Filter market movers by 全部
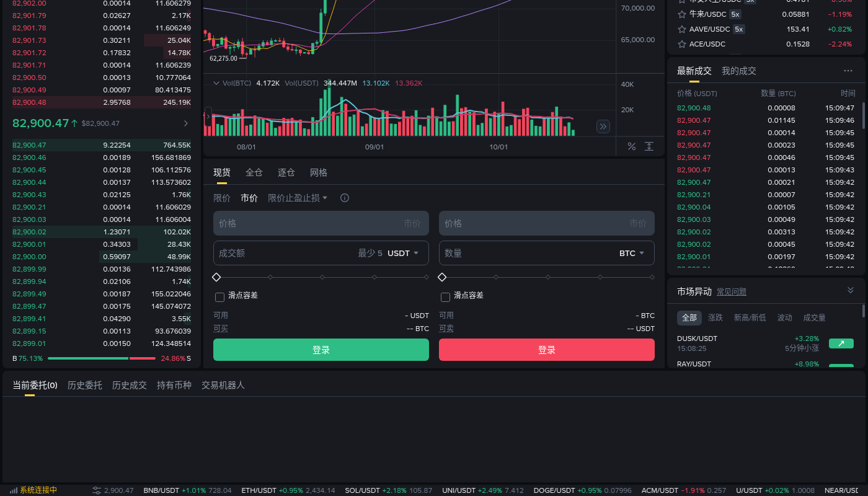Screen dimensions: 868x496 click(689, 317)
